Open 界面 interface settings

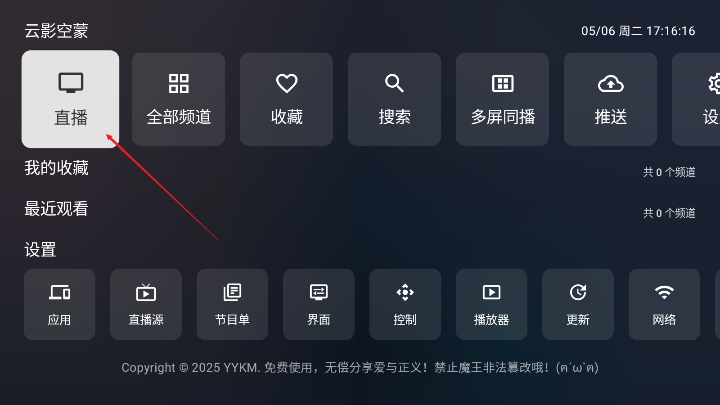(x=319, y=304)
